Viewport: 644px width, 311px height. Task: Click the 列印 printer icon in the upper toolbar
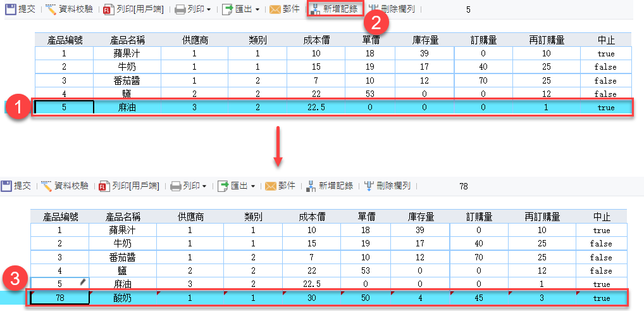(180, 10)
